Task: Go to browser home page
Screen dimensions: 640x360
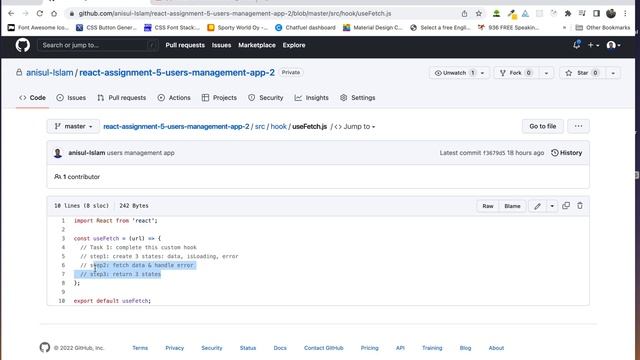Action: click(54, 13)
